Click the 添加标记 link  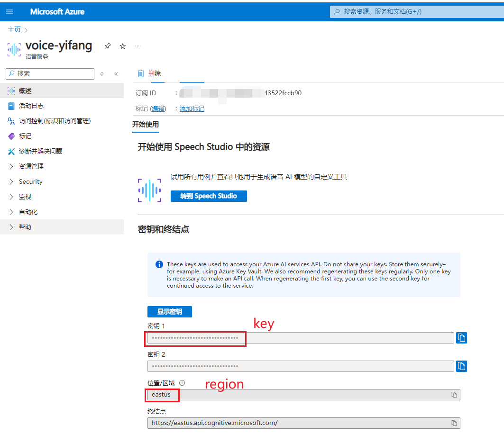pyautogui.click(x=192, y=108)
